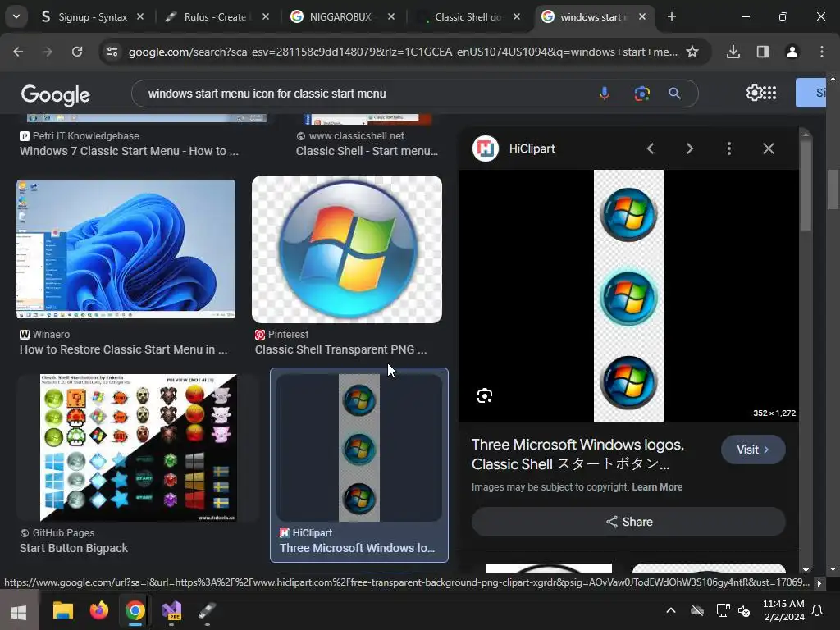Share this image result

(628, 522)
